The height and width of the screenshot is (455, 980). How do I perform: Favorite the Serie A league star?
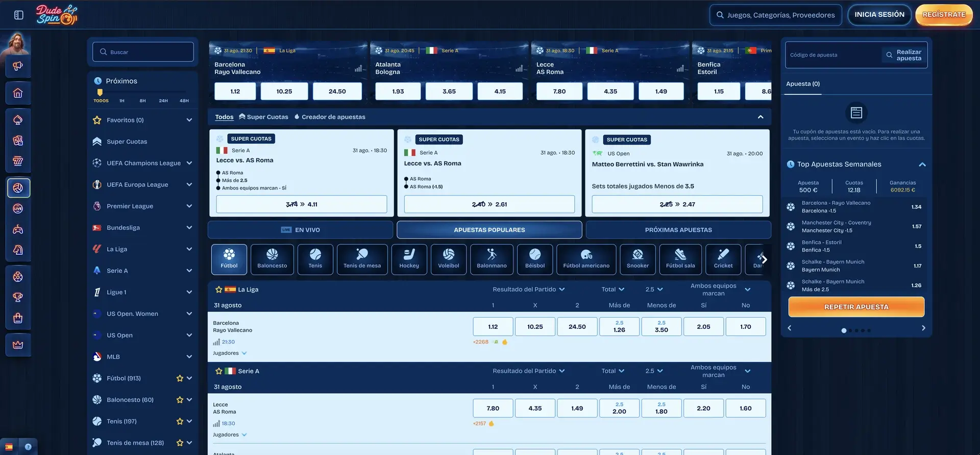pyautogui.click(x=219, y=371)
